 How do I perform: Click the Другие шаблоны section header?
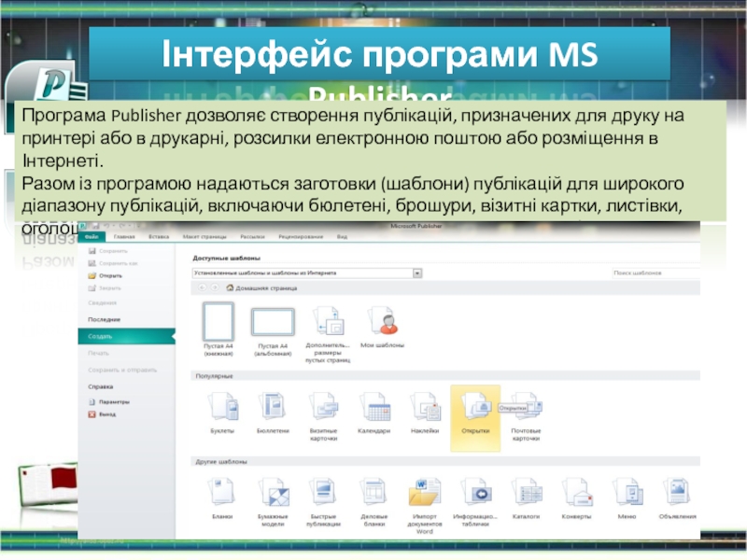pyautogui.click(x=221, y=462)
